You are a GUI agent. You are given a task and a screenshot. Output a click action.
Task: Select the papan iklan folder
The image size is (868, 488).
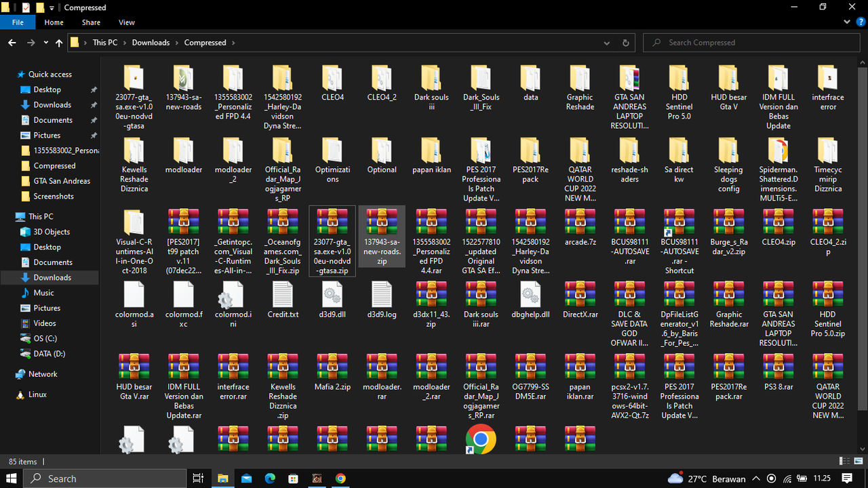[x=431, y=156]
